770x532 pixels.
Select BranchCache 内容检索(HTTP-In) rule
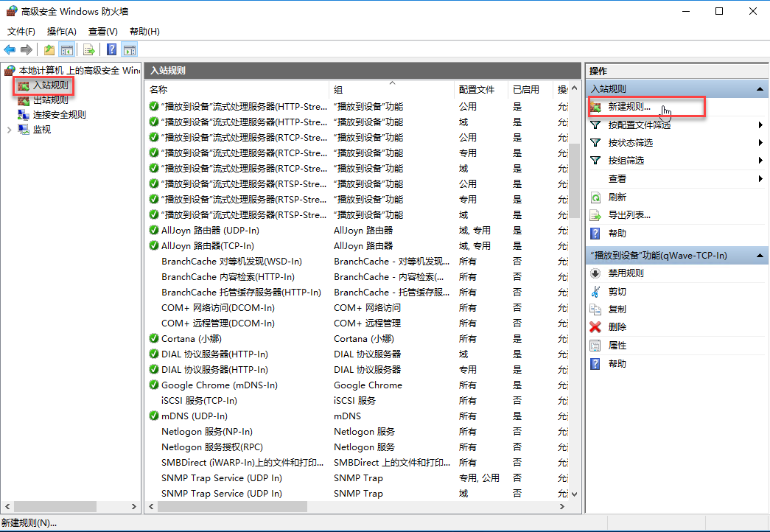pos(228,277)
